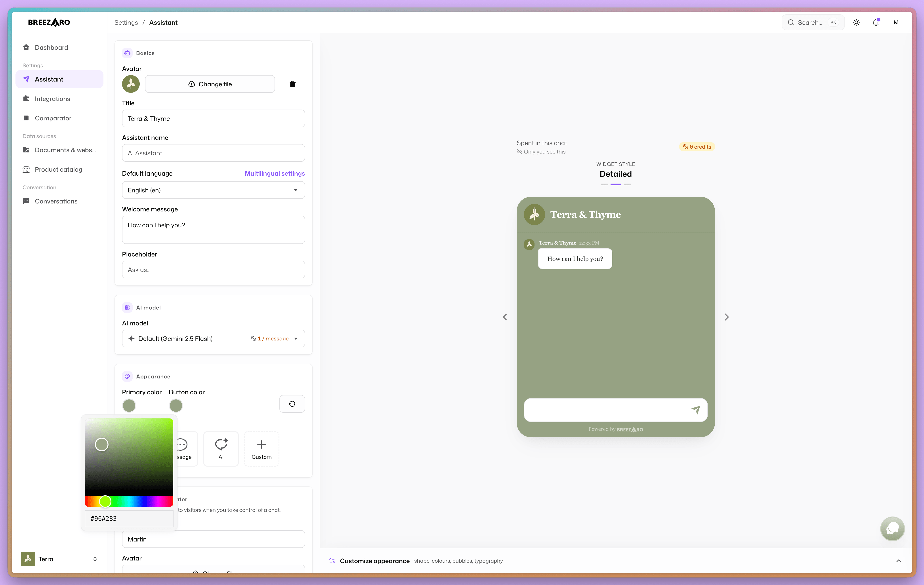Viewport: 924px width, 585px height.
Task: Go to previous widget style
Action: 505,317
